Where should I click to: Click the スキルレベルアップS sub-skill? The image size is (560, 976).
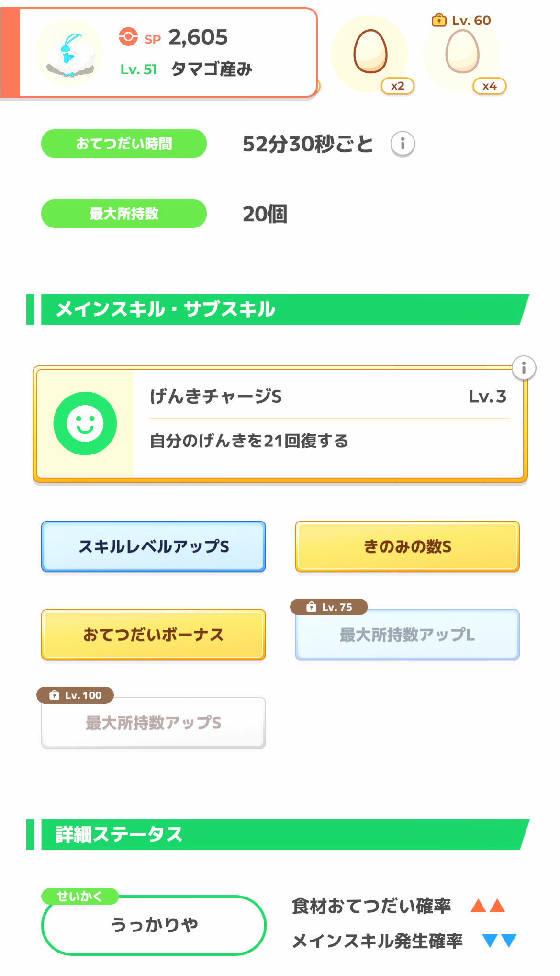coord(154,546)
